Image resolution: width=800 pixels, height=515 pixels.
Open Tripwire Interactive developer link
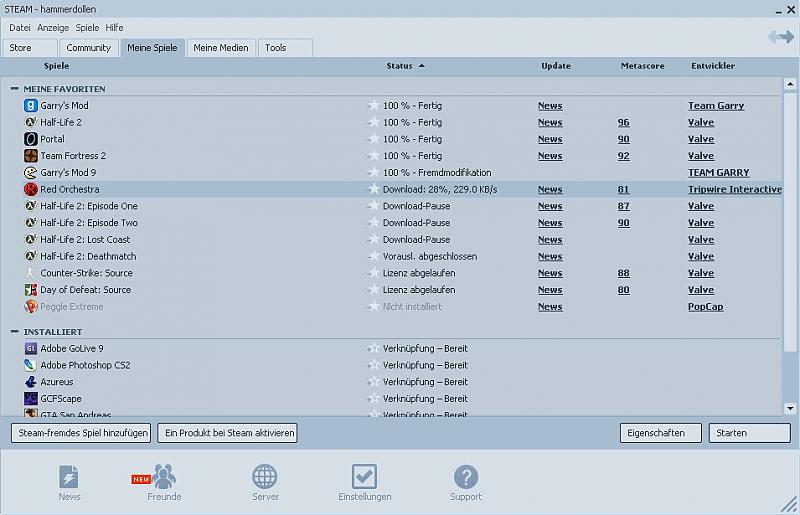tap(734, 189)
